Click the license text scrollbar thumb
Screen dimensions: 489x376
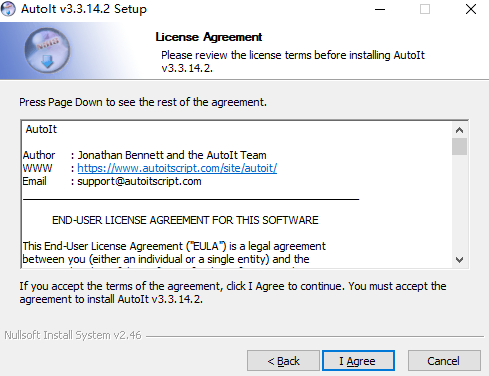459,146
